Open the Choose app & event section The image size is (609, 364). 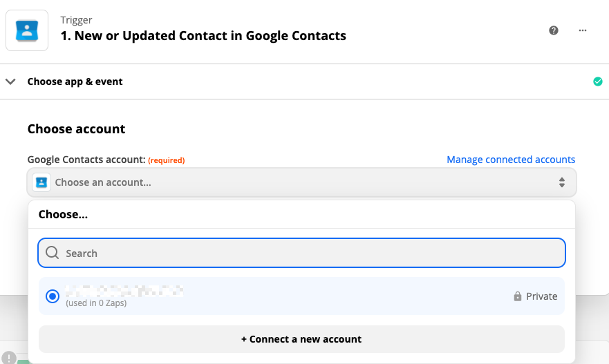tap(75, 82)
